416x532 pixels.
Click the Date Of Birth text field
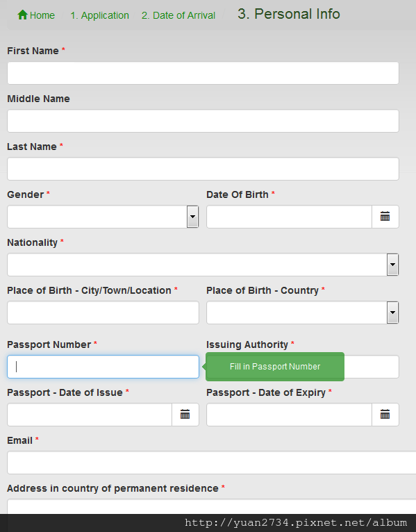point(289,217)
